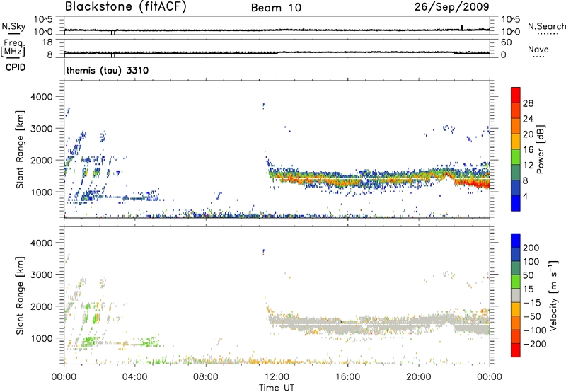The height and width of the screenshot is (392, 566).
Task: Click the '3000' tick on the power panel
Action: tap(42, 129)
